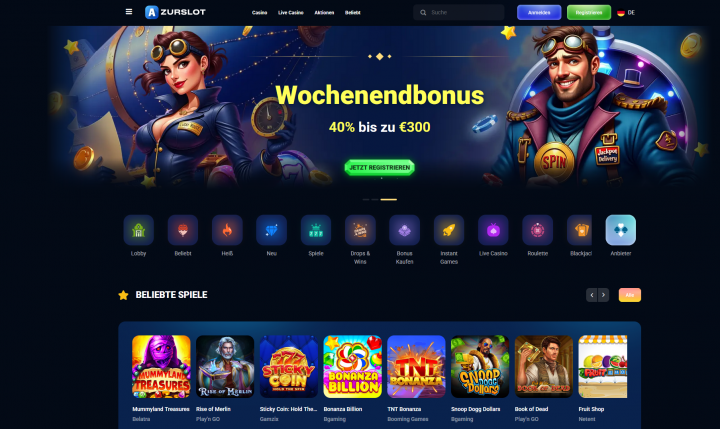
Task: Select the Lobby category icon
Action: tap(138, 230)
